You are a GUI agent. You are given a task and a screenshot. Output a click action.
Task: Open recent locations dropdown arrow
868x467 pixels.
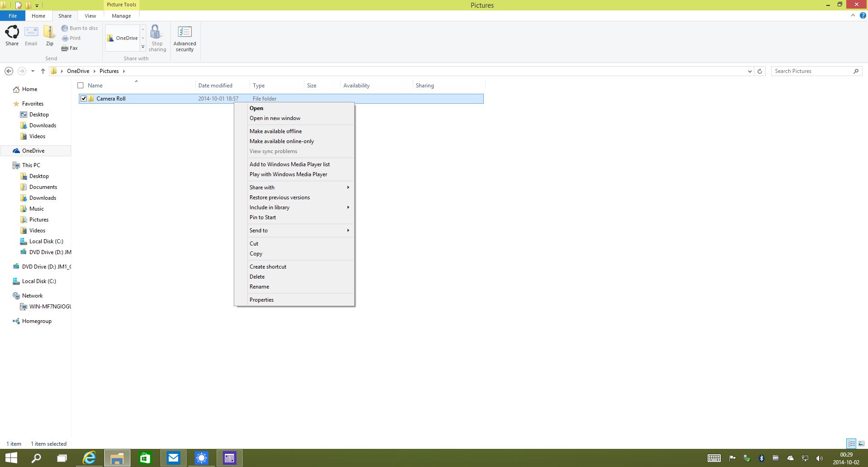click(33, 71)
